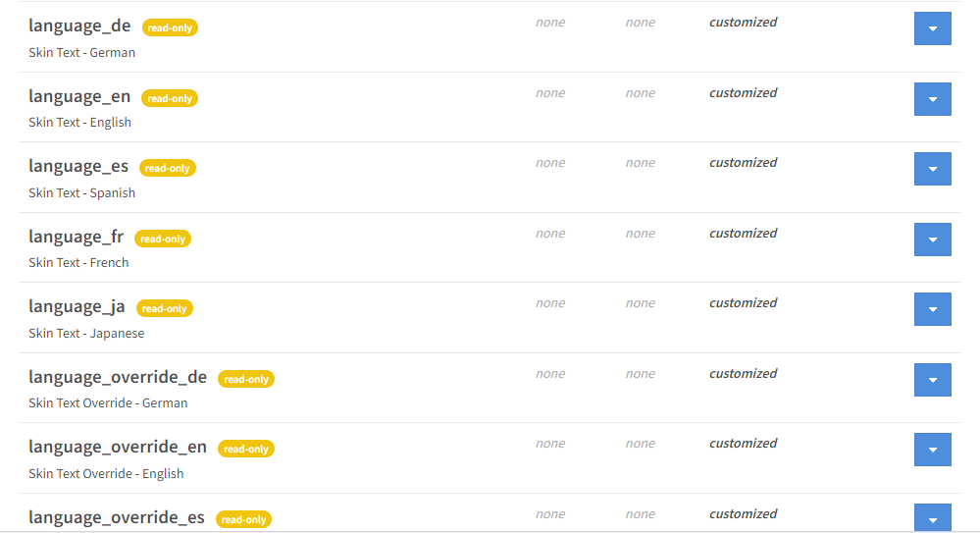
Task: Expand the language_en action dropdown
Action: point(932,99)
